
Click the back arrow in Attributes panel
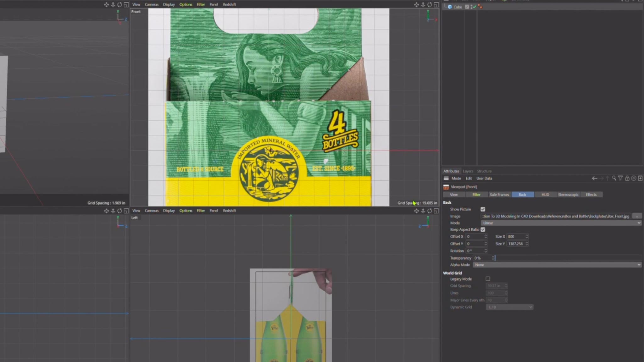pos(595,178)
